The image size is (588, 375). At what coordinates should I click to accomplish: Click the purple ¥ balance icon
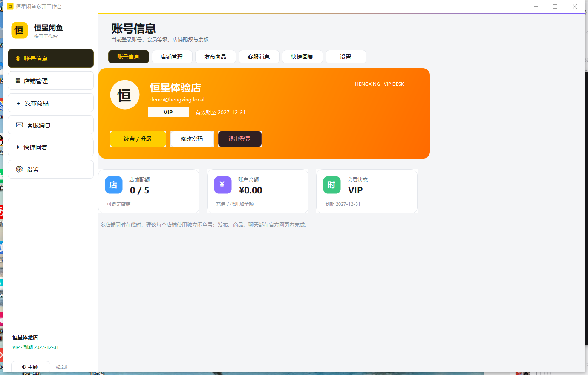tap(223, 185)
